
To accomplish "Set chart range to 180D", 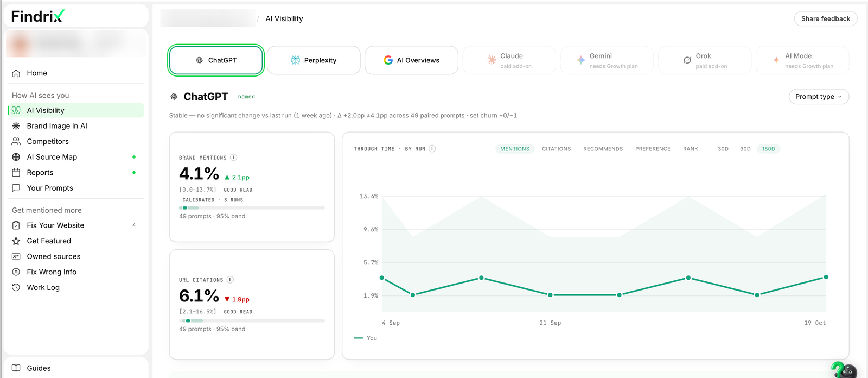I will click(769, 149).
